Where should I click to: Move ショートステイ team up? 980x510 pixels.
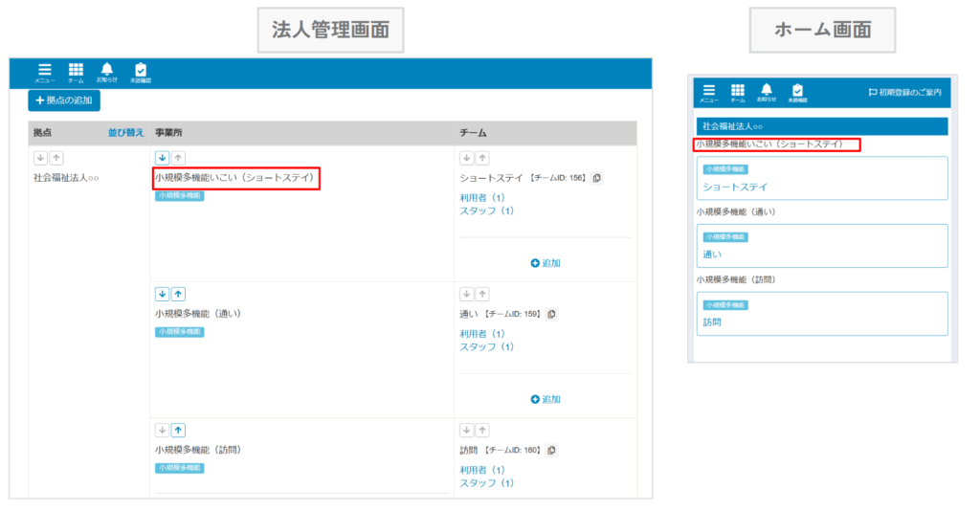[x=482, y=158]
